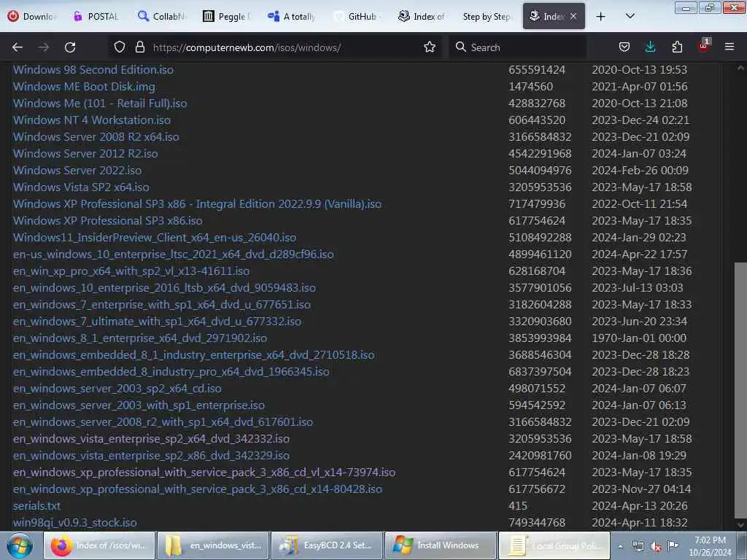
Task: Download en_windows_7_ultimate_with_sp1 iso
Action: (x=158, y=322)
